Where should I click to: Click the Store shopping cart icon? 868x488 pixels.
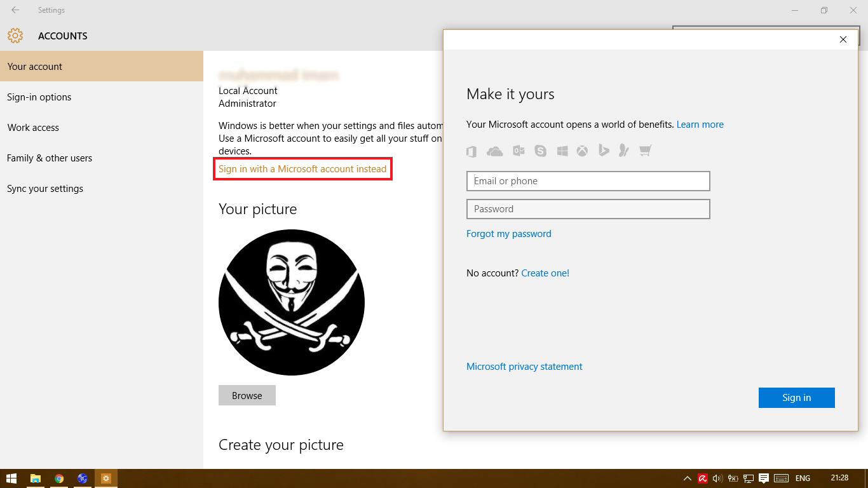(x=645, y=151)
